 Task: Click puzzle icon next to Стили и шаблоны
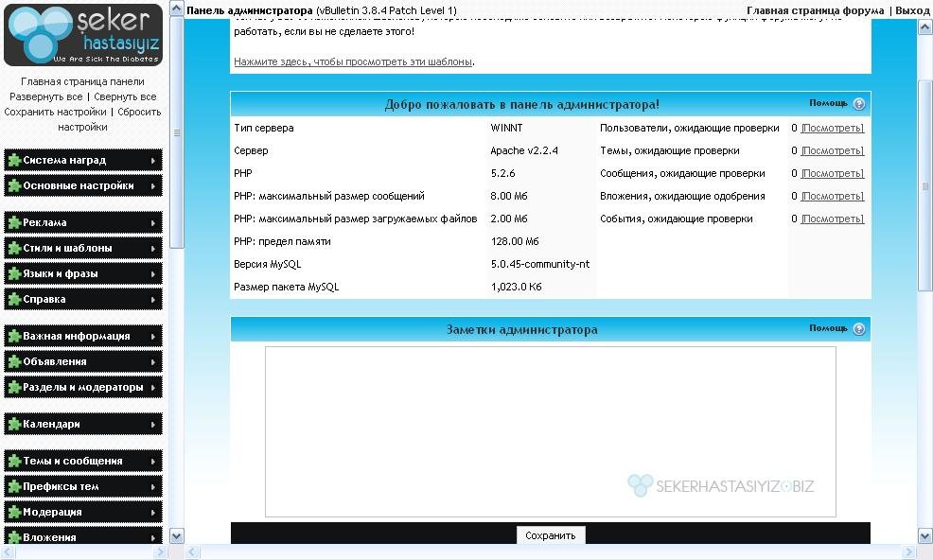[x=14, y=248]
